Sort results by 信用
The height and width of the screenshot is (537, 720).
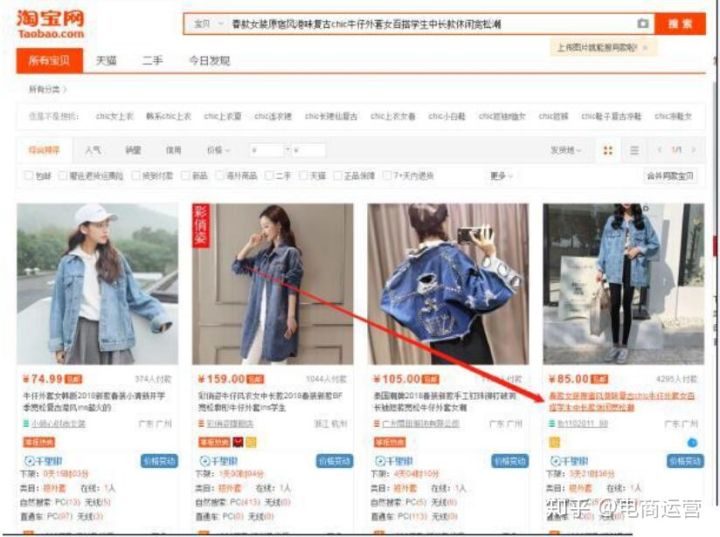[x=173, y=150]
